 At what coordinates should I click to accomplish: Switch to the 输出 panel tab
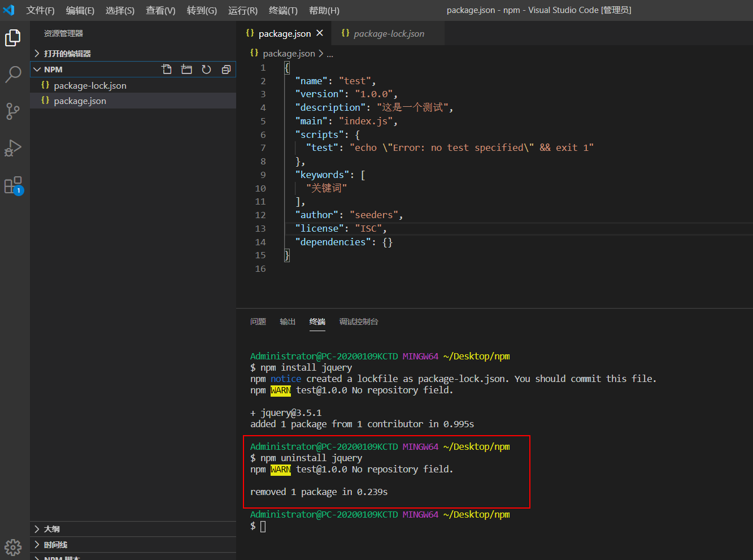288,322
